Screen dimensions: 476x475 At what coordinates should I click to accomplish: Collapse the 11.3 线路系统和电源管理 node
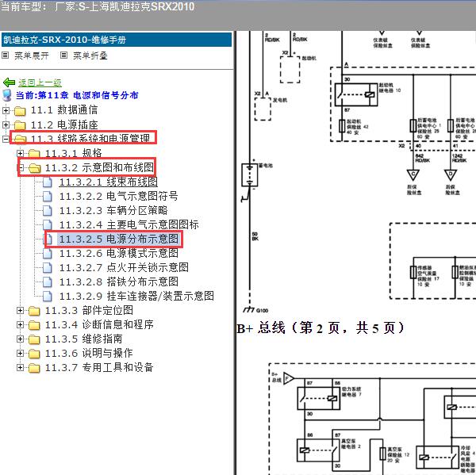[6, 139]
